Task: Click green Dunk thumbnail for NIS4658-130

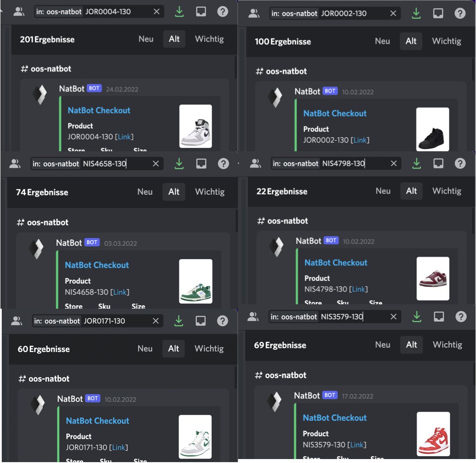Action: click(195, 281)
